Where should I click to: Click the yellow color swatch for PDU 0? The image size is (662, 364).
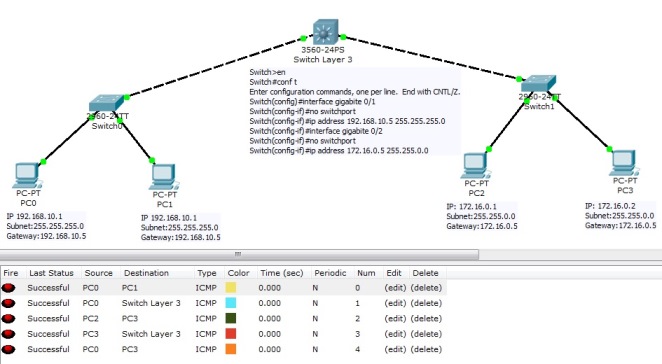click(231, 288)
